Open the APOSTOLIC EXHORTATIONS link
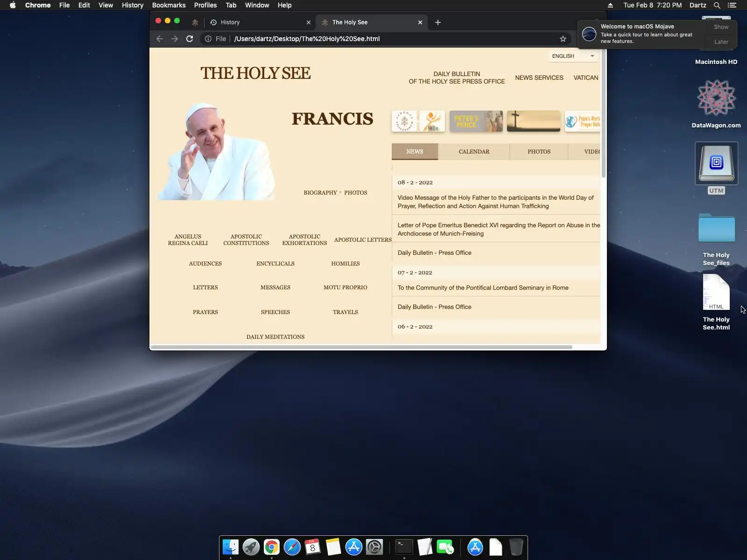This screenshot has height=560, width=747. point(304,240)
